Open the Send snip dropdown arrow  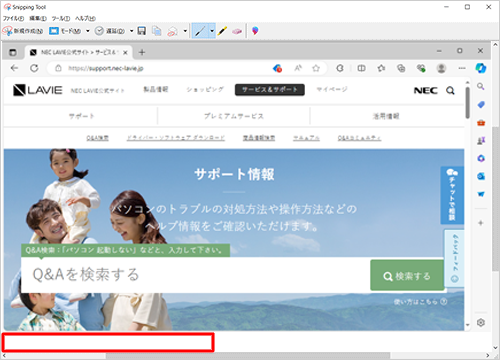coord(185,31)
